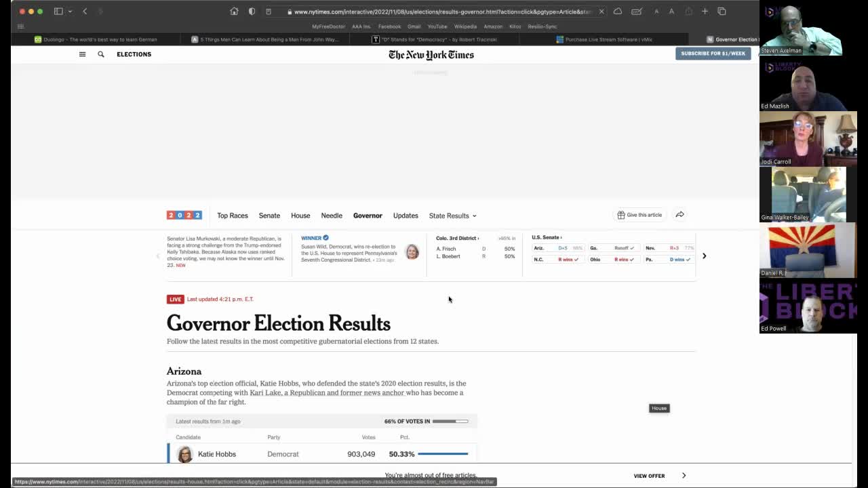Click the votes-in progress bar
The width and height of the screenshot is (868, 488).
coord(450,422)
